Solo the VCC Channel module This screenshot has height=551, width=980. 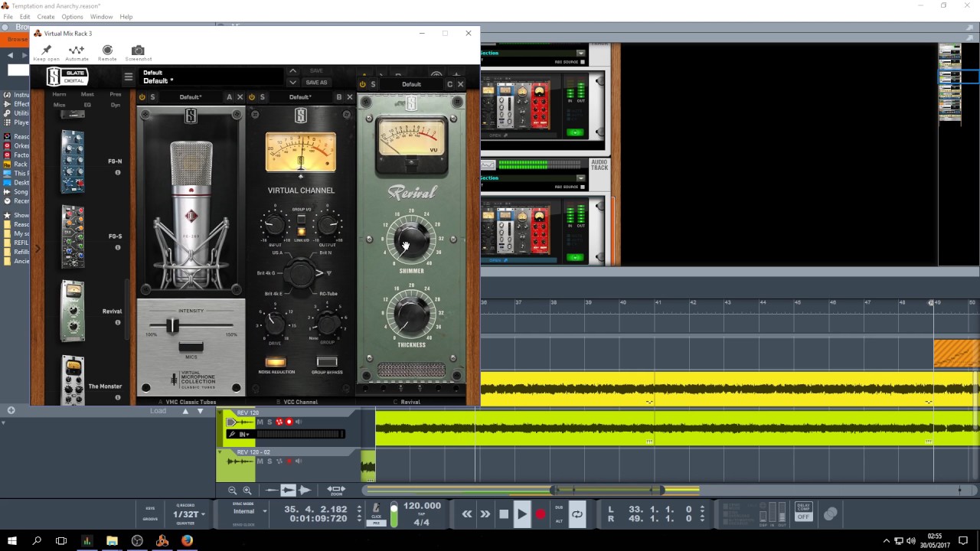tap(262, 97)
